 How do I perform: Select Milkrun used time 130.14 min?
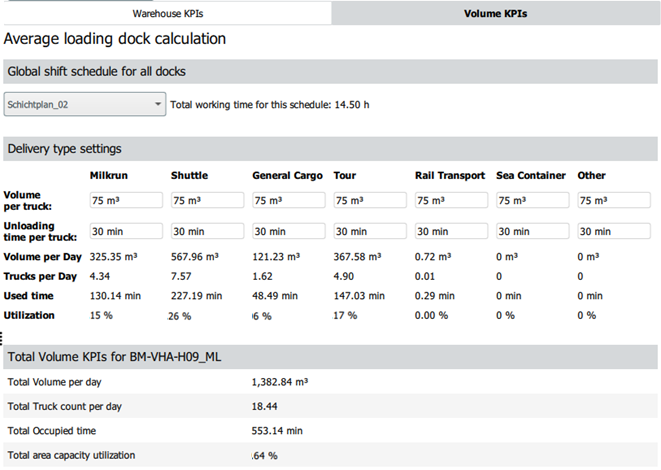point(115,296)
